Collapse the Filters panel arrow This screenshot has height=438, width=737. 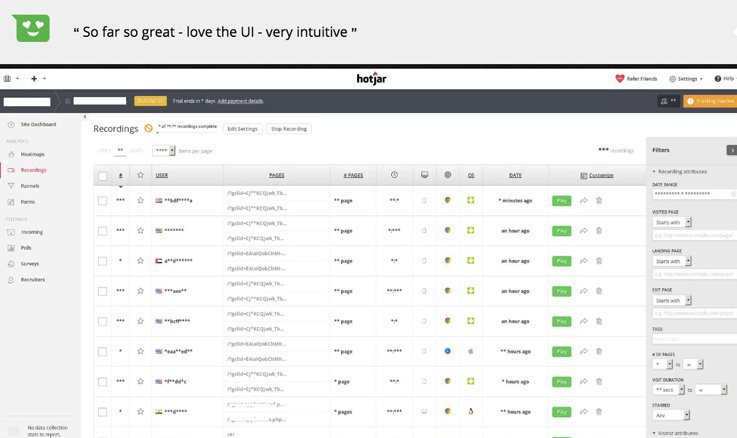pos(732,150)
